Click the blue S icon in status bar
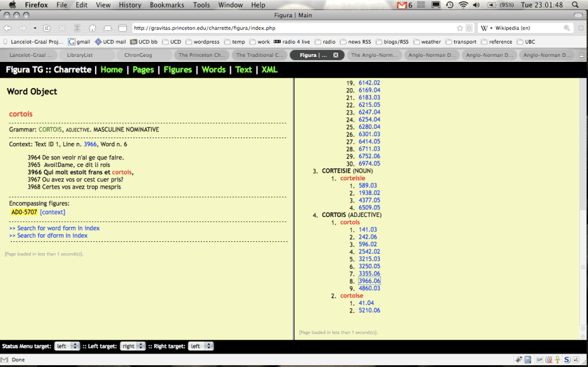This screenshot has width=588, height=367. tap(566, 359)
